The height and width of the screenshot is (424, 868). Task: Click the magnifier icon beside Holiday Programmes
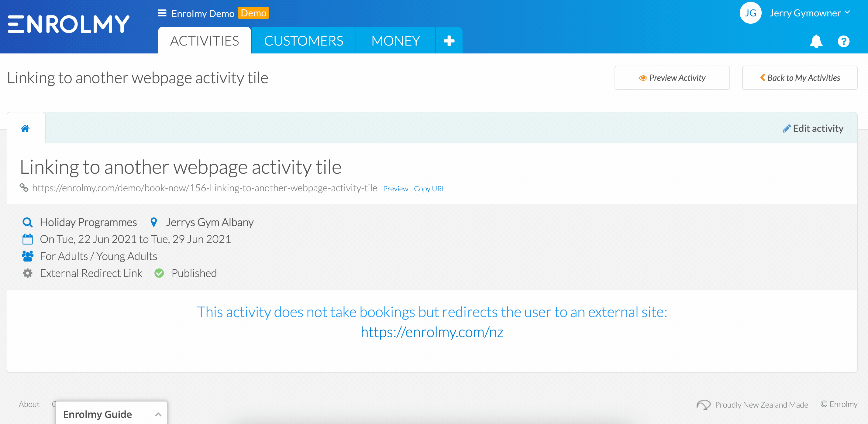[27, 222]
